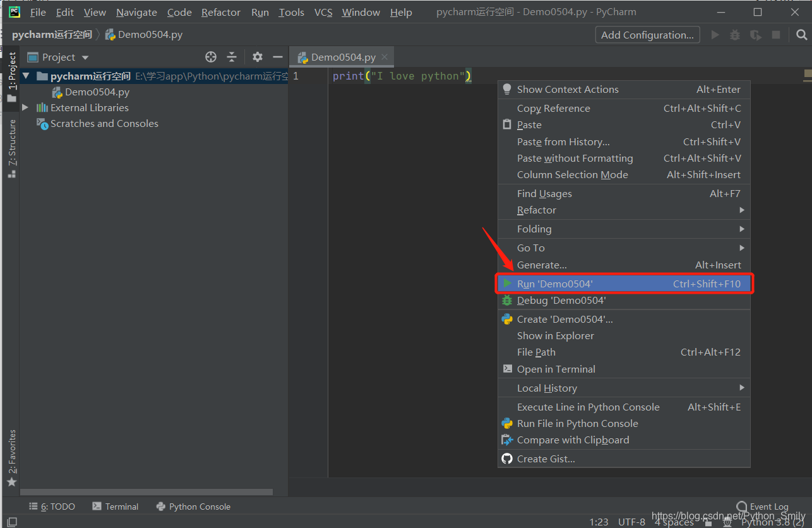Click UTF-8 encoding in status bar

coord(631,522)
